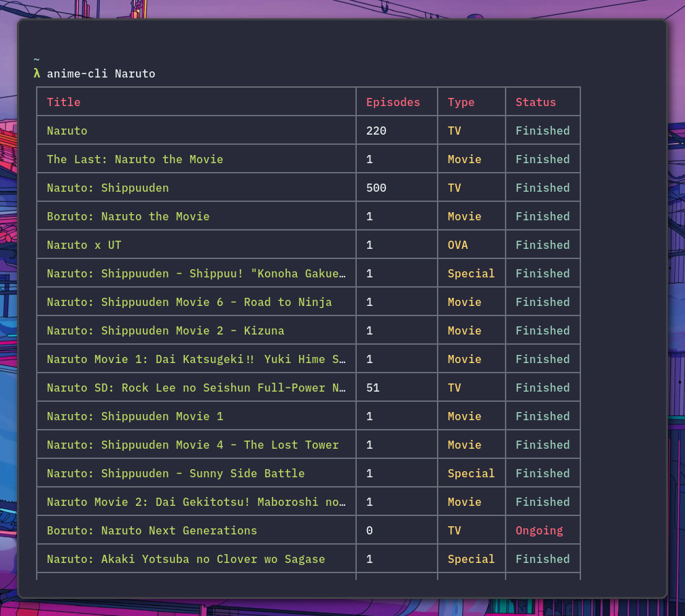The height and width of the screenshot is (616, 685).
Task: Select 'Boruto: Naruto the Movie' title
Action: pyautogui.click(x=128, y=216)
